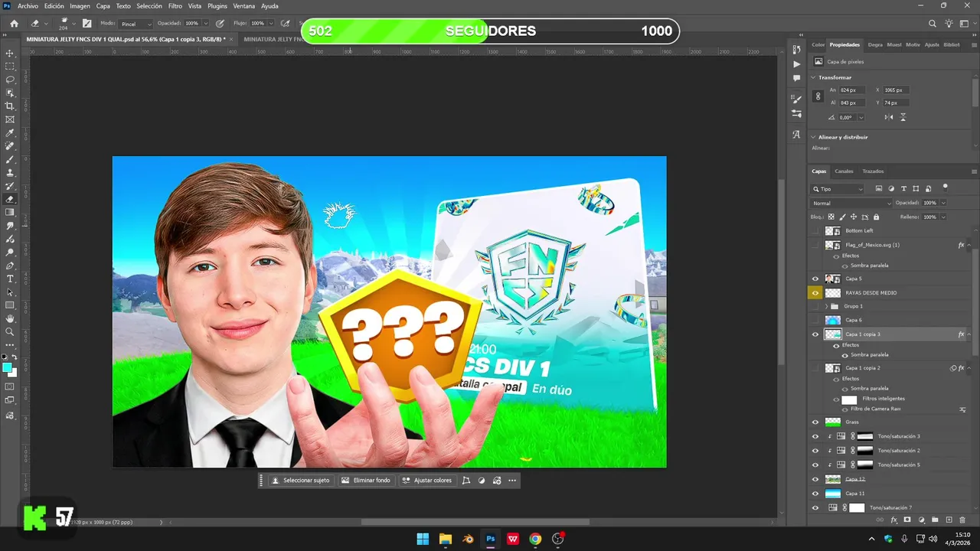Open the Imagen menu
Viewport: 980px width, 551px height.
pos(80,5)
